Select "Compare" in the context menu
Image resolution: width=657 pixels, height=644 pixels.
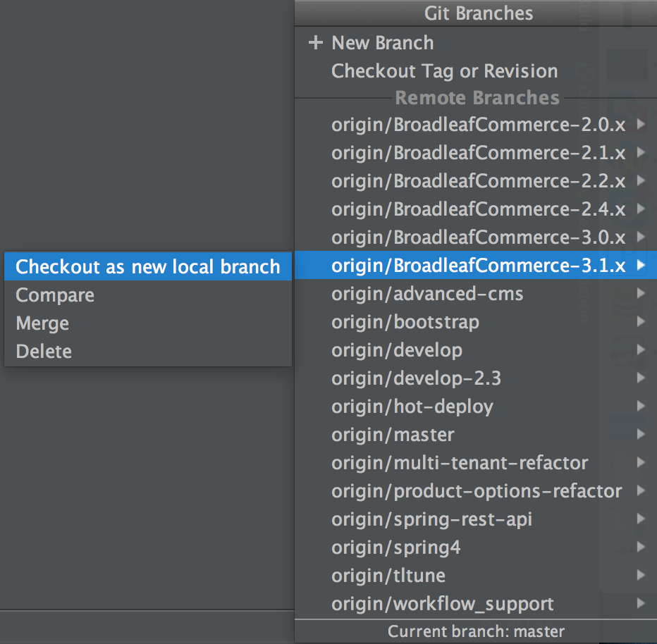55,295
